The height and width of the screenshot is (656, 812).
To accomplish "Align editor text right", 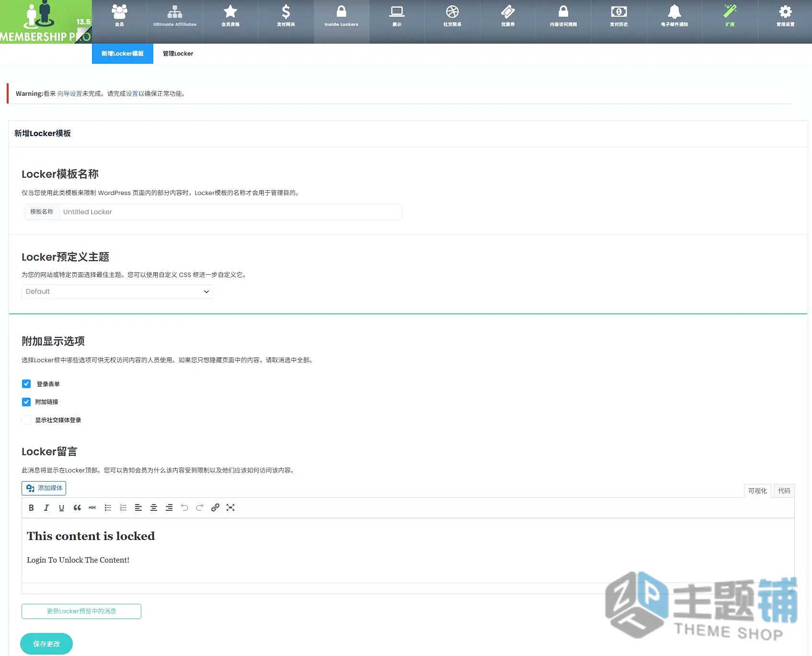I will pos(169,508).
